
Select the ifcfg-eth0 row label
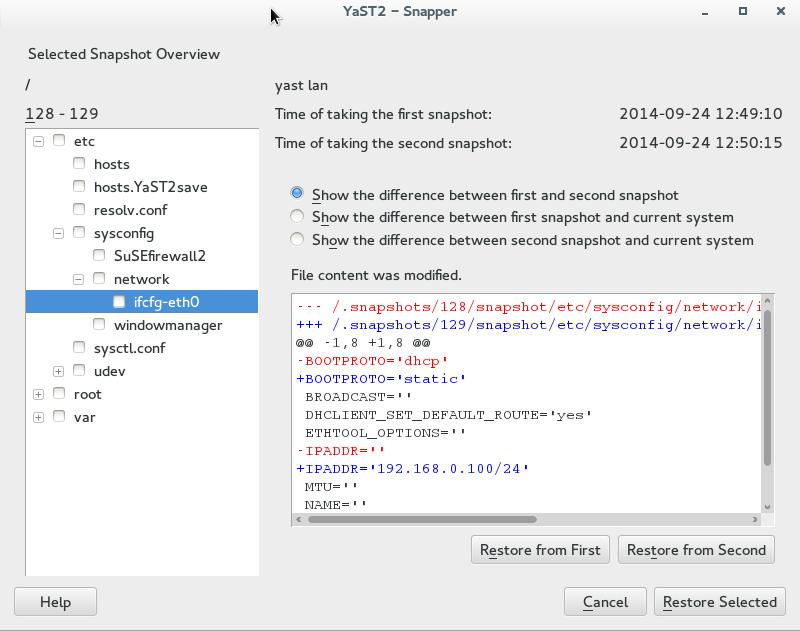click(x=166, y=302)
